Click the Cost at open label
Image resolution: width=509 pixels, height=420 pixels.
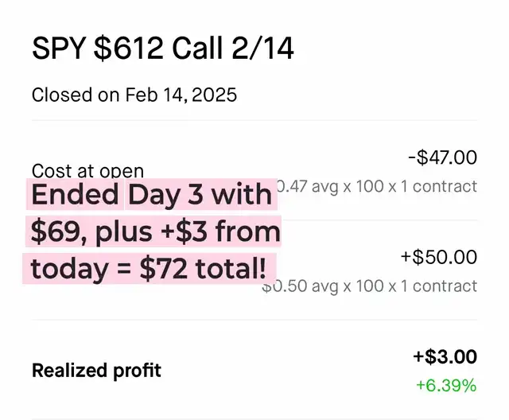[x=87, y=170]
